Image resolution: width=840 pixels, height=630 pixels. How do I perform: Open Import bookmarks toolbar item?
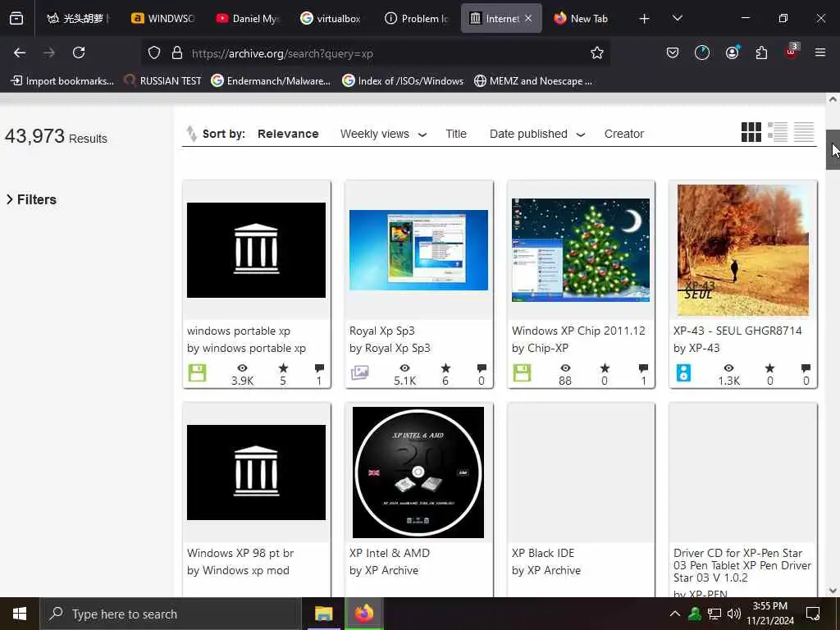click(62, 81)
